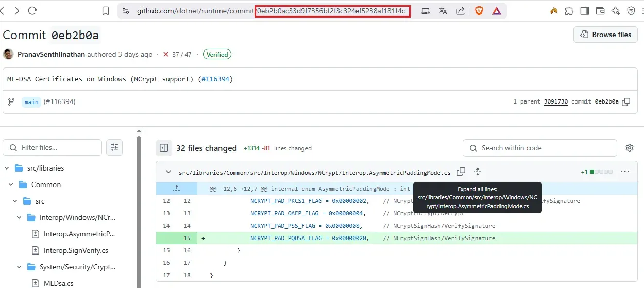Collapse src folder in file tree
This screenshot has height=288, width=644.
(15, 201)
